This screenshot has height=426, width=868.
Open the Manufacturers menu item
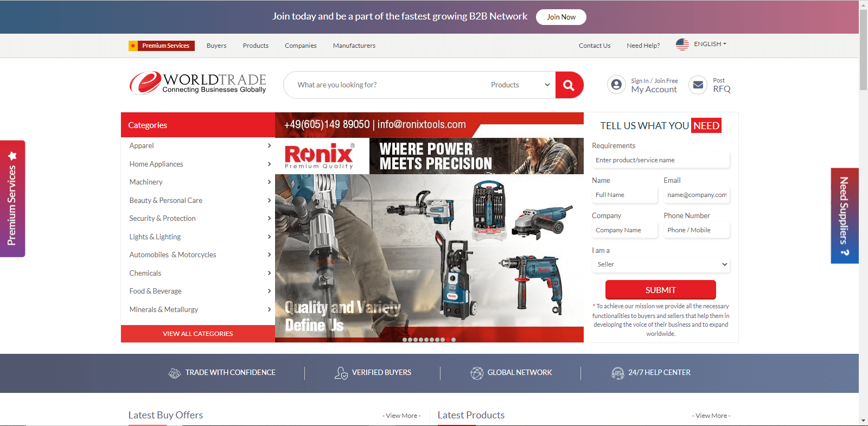[354, 46]
